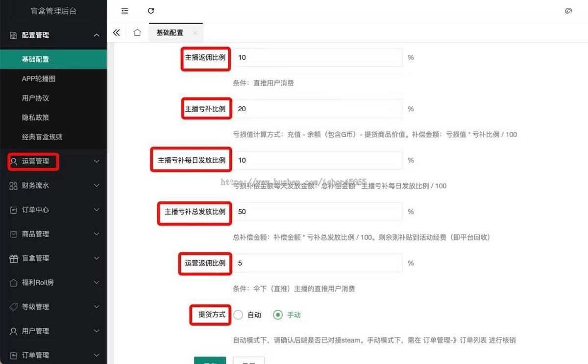
Task: Click the 订单中心 document icon
Action: pyautogui.click(x=13, y=210)
